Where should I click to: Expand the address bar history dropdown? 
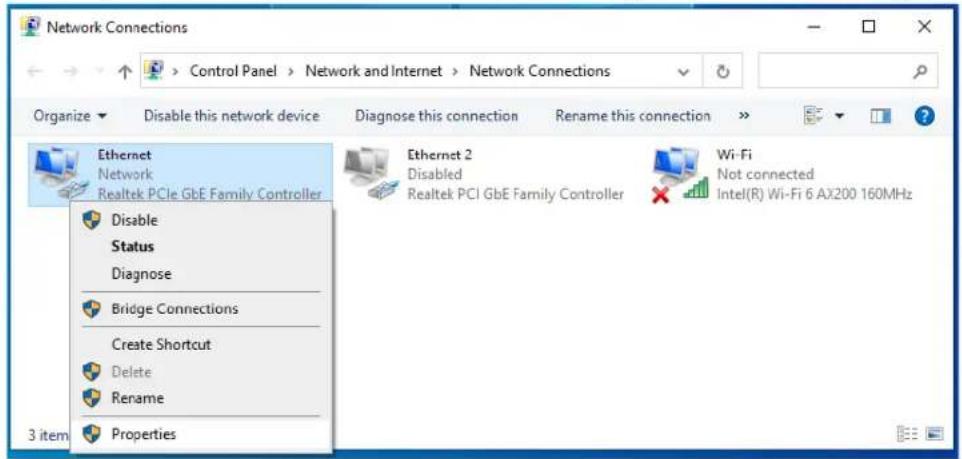click(x=683, y=72)
